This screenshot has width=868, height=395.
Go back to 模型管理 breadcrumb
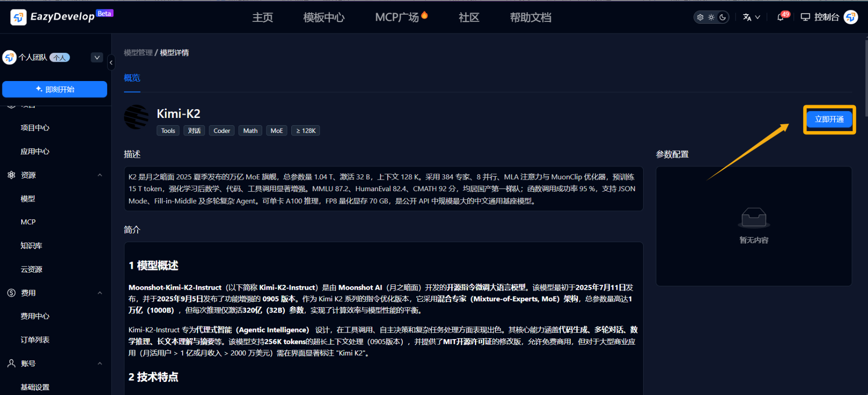click(x=138, y=52)
